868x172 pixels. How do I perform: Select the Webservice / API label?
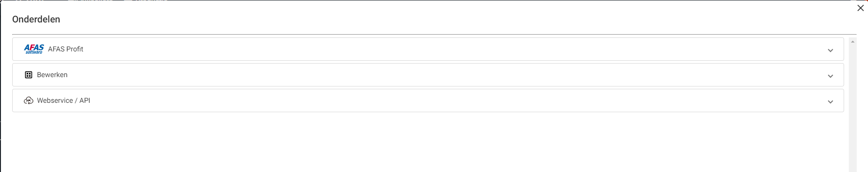coord(64,100)
